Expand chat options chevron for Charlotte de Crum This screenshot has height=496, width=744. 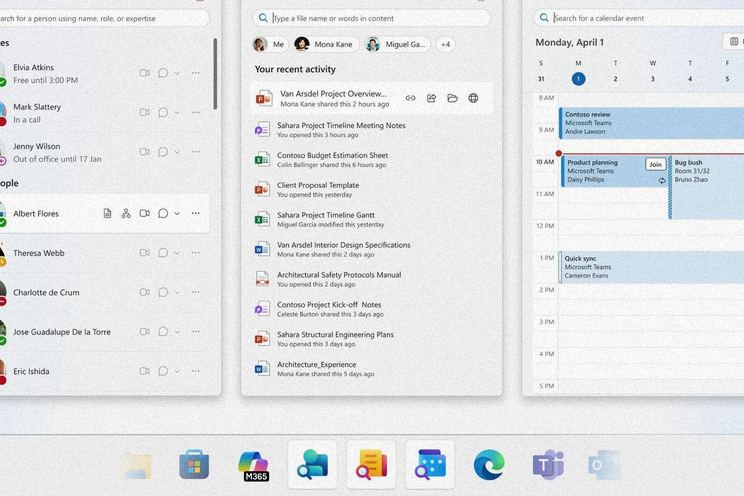(x=177, y=292)
